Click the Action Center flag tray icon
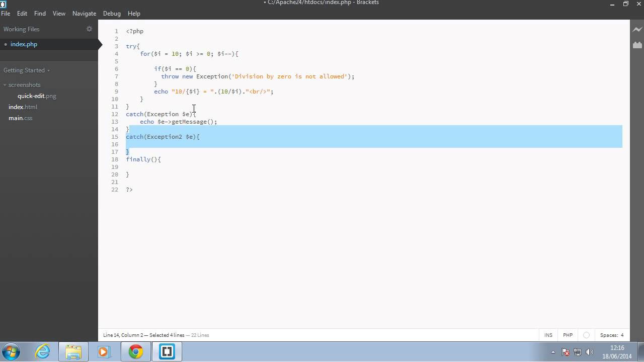This screenshot has height=362, width=644. click(x=566, y=352)
